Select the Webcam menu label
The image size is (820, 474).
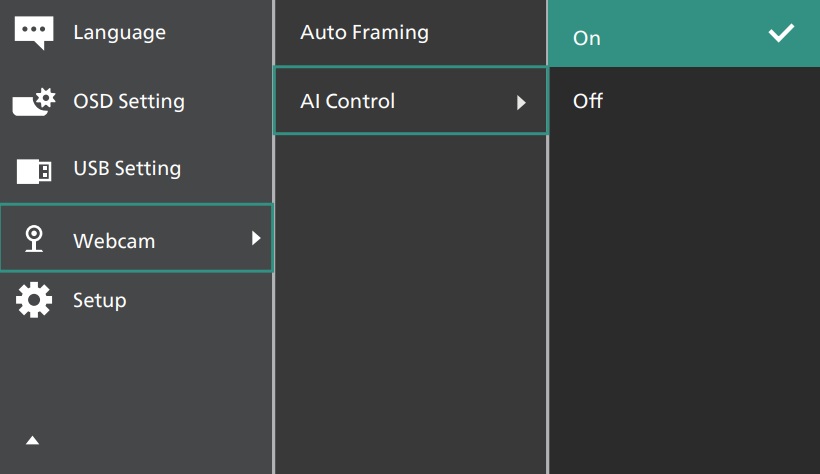tap(114, 240)
